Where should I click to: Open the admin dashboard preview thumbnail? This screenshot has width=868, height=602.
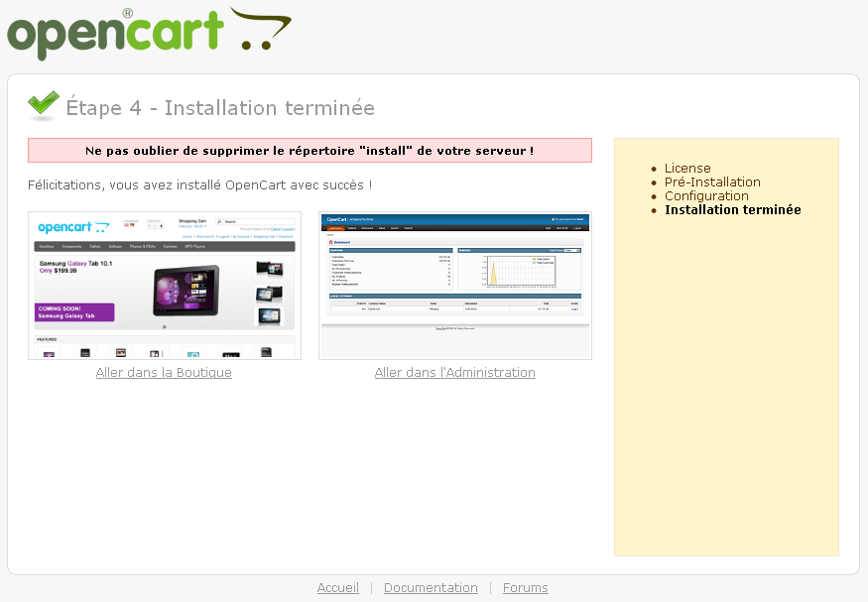455,286
